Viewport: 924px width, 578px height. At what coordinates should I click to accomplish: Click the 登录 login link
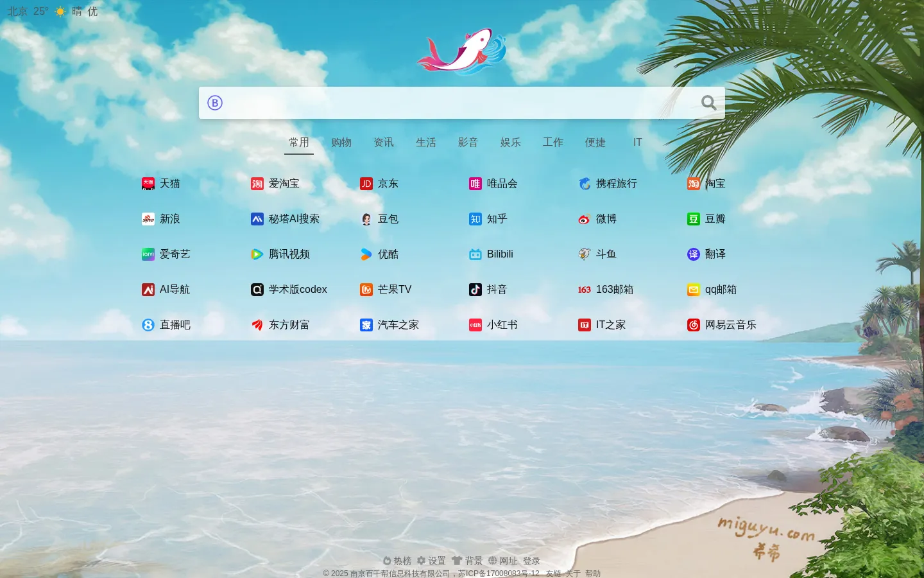[531, 561]
